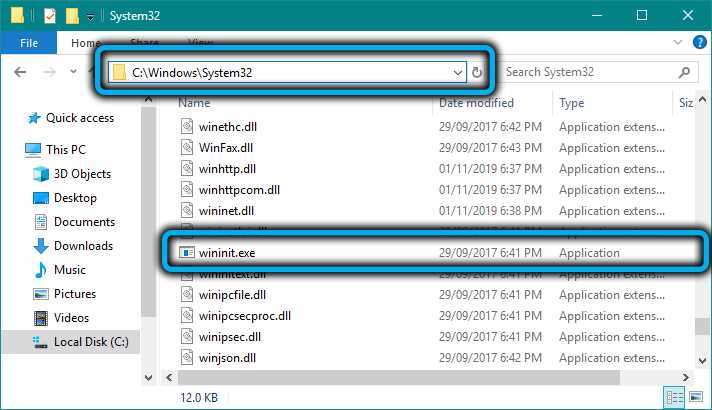The height and width of the screenshot is (410, 712).
Task: Click the navigation pane scroll down arrow
Action: click(148, 377)
